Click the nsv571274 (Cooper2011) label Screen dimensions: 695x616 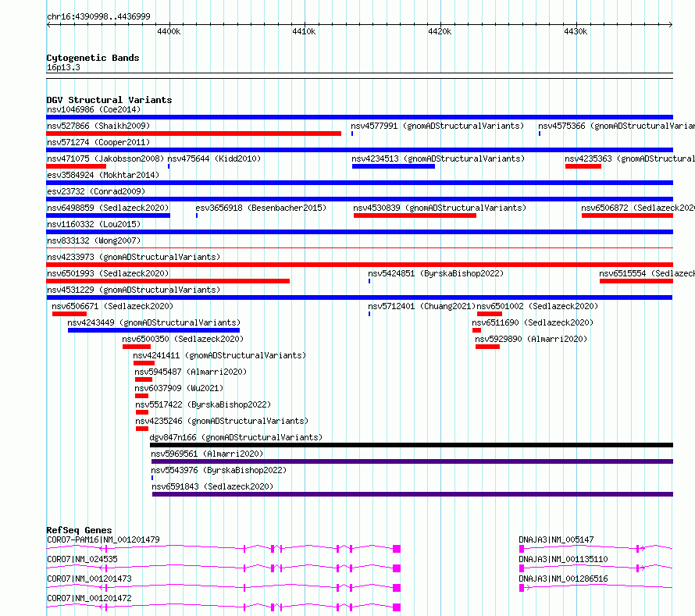tap(98, 142)
